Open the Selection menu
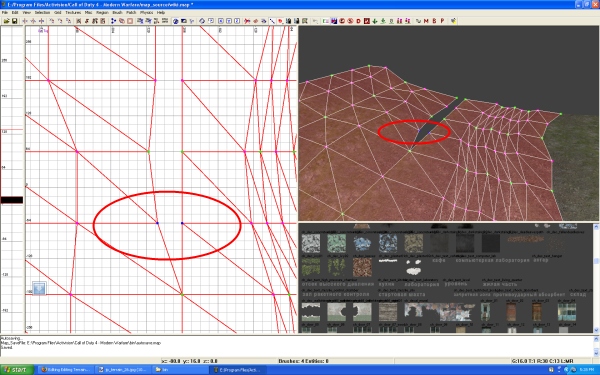 click(x=42, y=12)
